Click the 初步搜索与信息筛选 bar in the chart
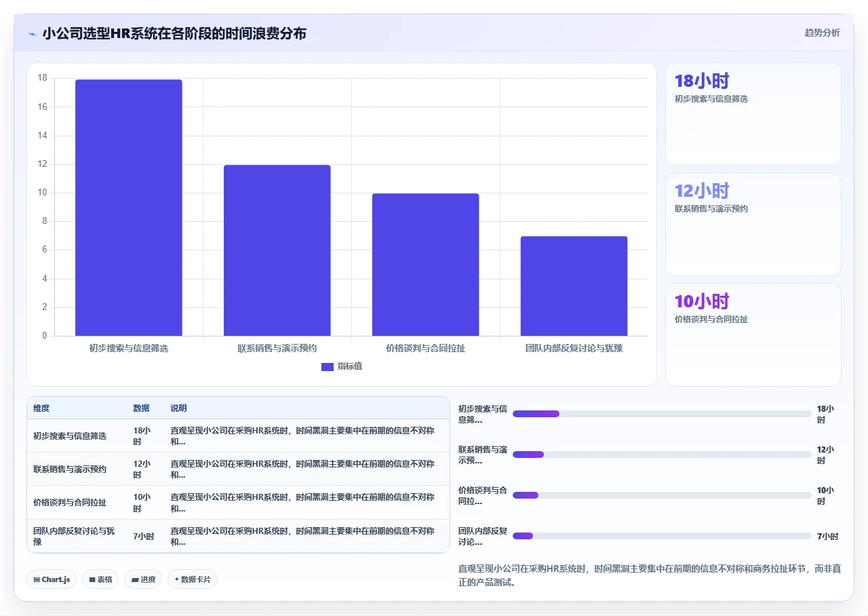 click(129, 208)
